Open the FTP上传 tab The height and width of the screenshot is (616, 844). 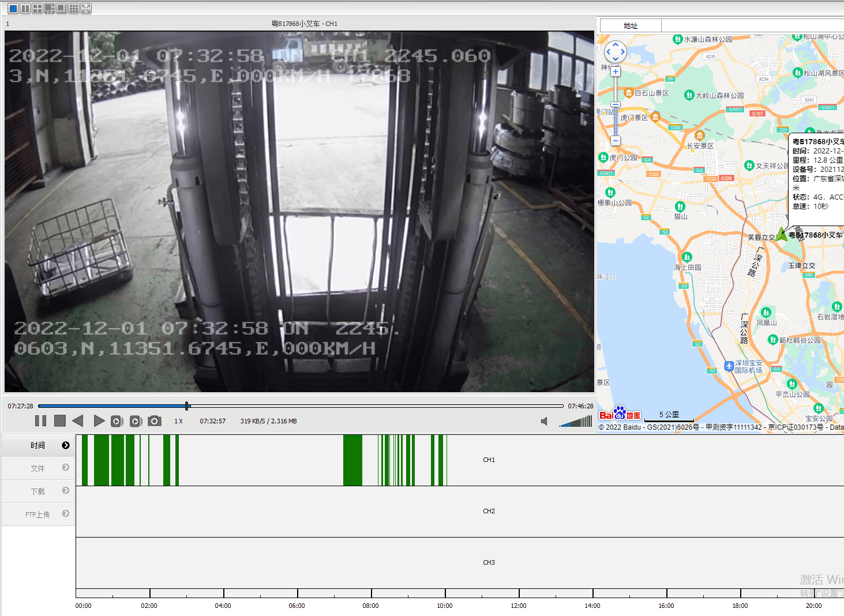tap(37, 514)
